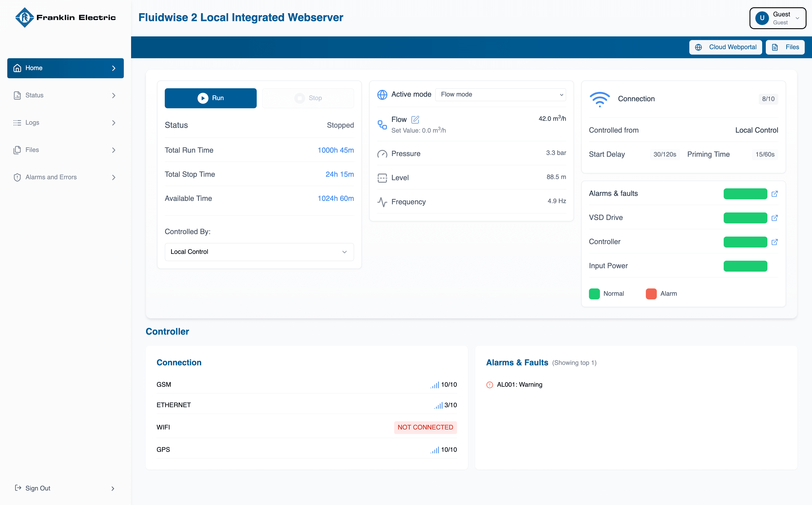Click the Active mode globe icon

382,95
